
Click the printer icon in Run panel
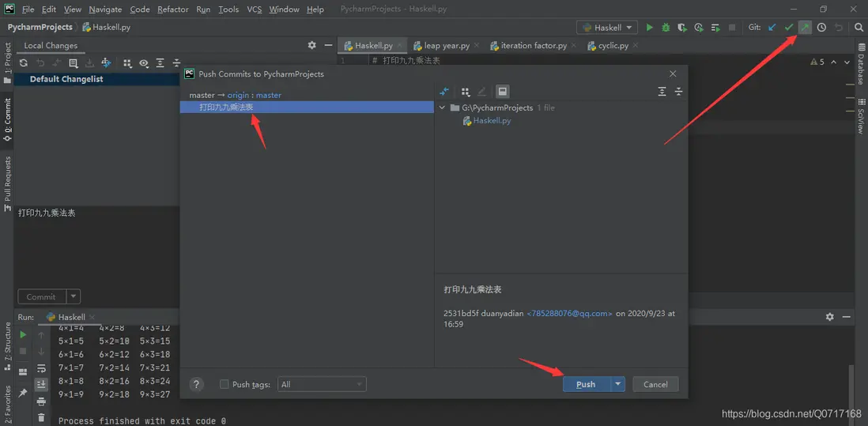(x=41, y=401)
